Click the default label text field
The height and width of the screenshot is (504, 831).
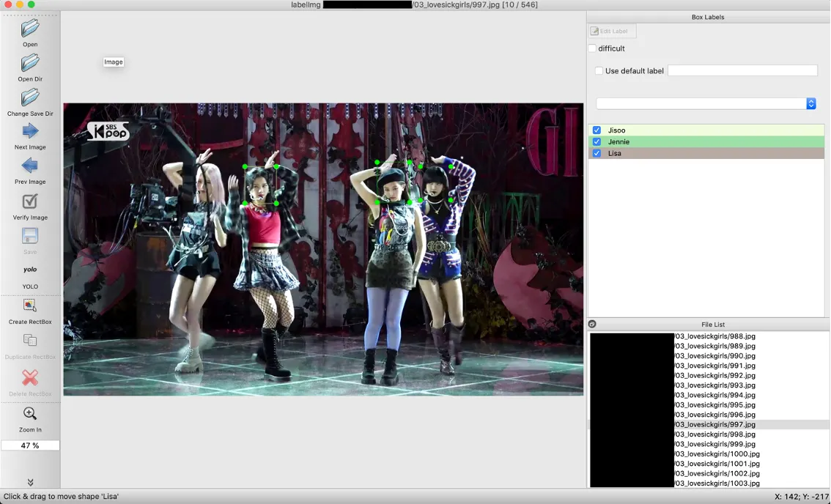pos(742,71)
